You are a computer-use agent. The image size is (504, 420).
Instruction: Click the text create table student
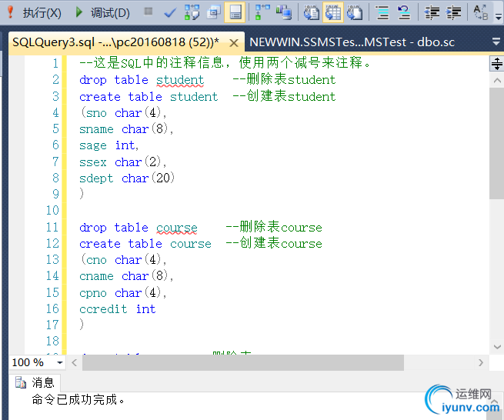[149, 96]
